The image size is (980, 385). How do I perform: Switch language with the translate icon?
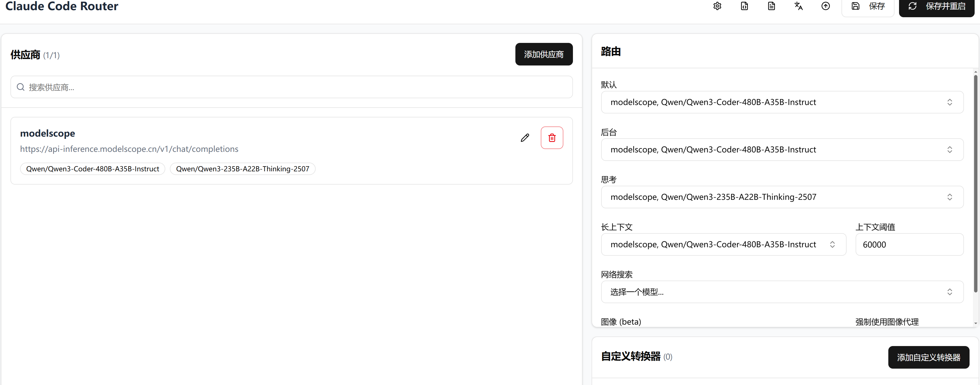click(x=798, y=6)
